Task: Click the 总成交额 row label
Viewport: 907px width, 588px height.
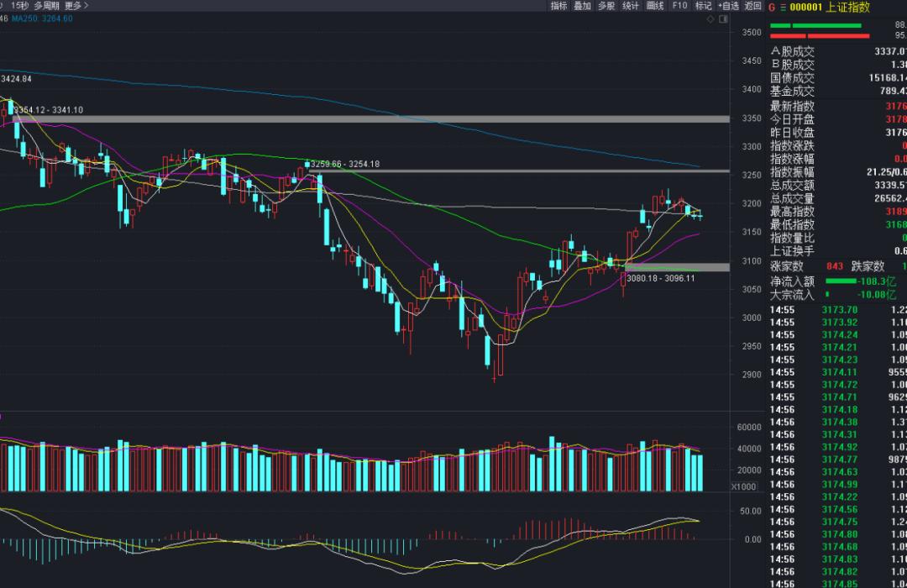Action: coord(792,185)
